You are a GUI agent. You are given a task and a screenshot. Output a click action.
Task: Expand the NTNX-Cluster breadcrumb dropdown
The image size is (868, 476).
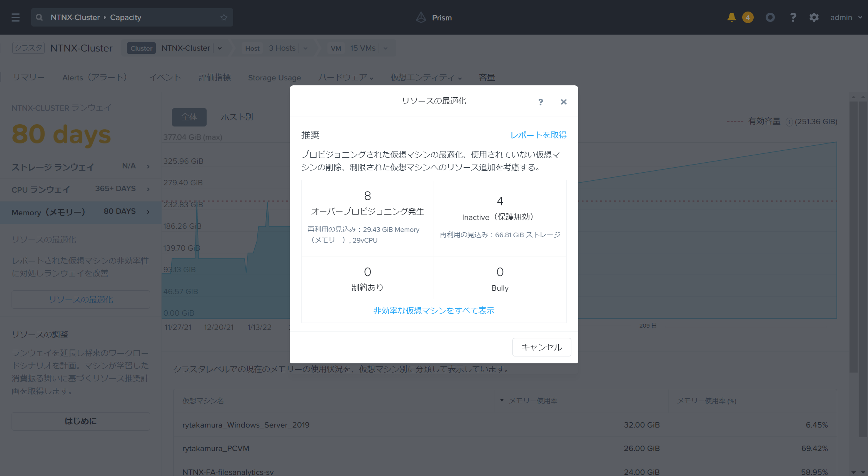tap(220, 48)
